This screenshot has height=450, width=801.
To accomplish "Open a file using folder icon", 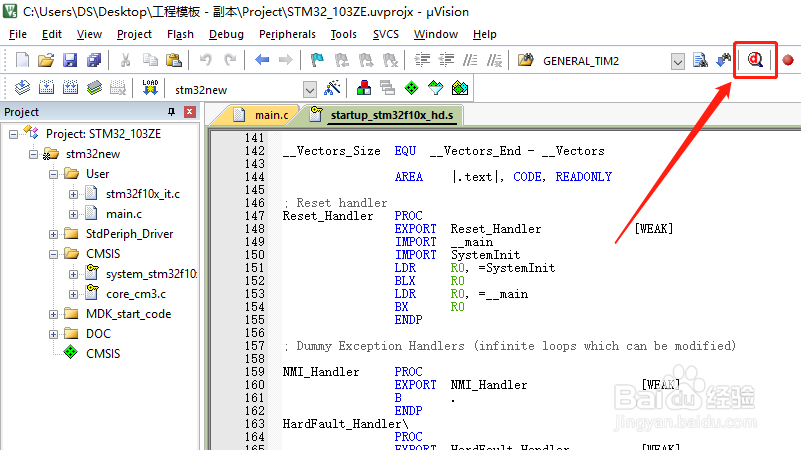I will (45, 60).
